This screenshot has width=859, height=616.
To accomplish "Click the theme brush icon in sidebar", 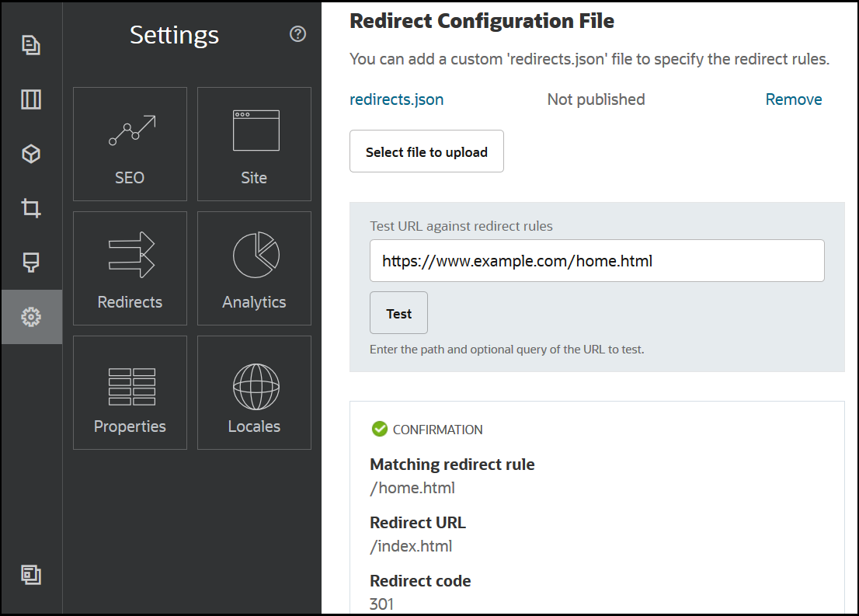I will 31,263.
